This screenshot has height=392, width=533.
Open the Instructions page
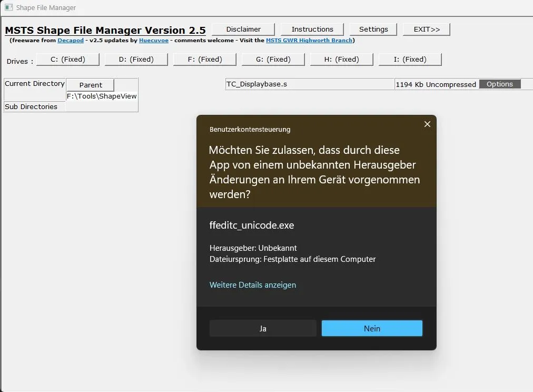click(x=312, y=29)
